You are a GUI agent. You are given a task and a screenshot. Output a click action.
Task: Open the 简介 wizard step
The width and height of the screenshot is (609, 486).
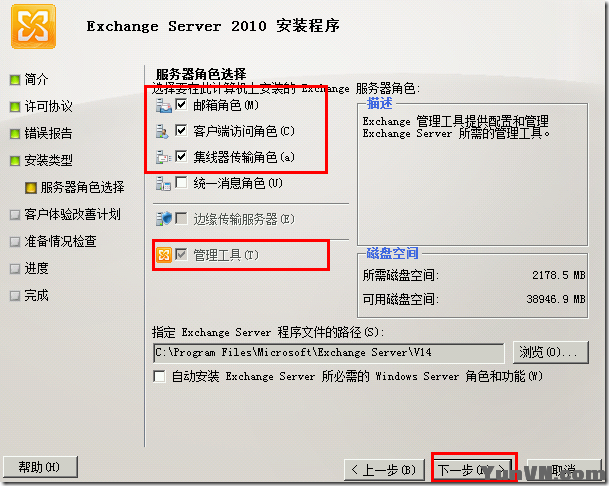point(37,80)
